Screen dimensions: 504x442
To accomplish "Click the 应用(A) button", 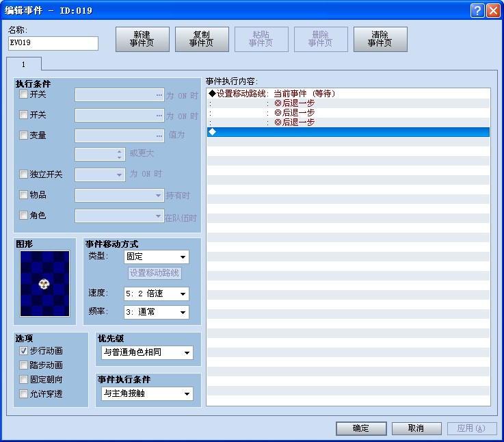I will [x=472, y=428].
